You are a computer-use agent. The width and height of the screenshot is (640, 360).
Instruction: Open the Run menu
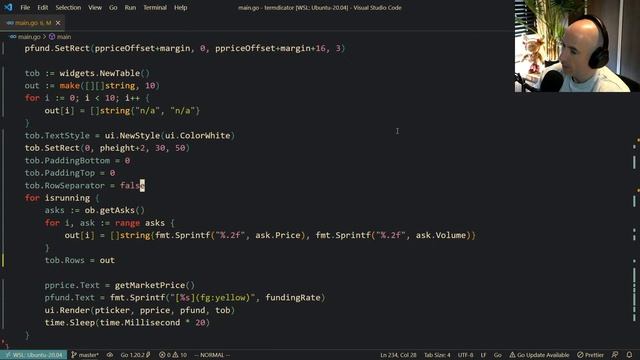pyautogui.click(x=130, y=7)
